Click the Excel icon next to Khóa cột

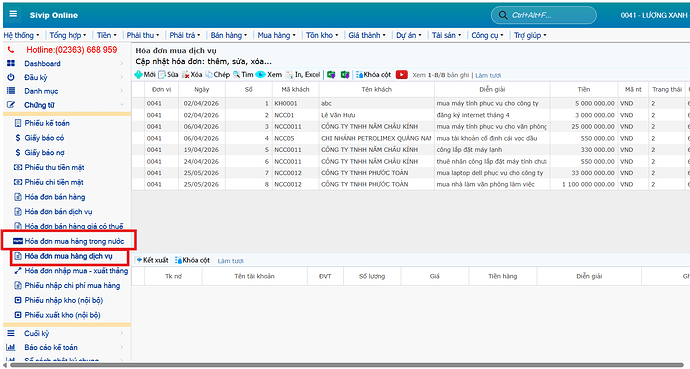[x=345, y=75]
